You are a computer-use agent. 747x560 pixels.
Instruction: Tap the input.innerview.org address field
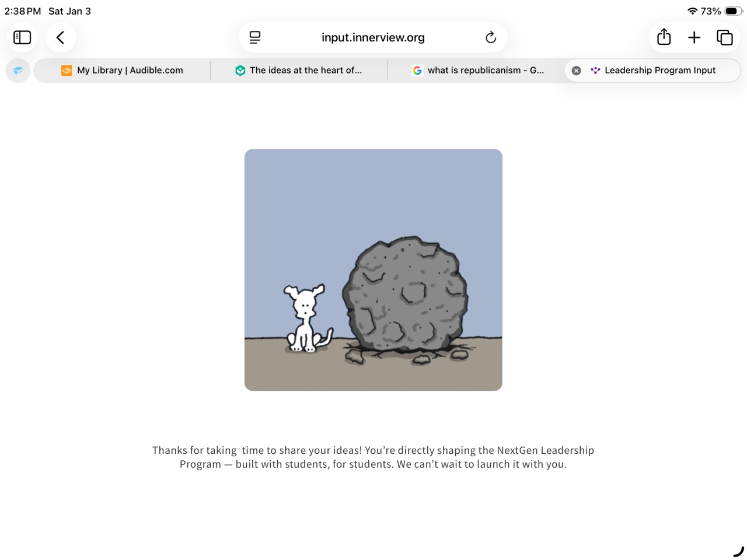pyautogui.click(x=373, y=37)
